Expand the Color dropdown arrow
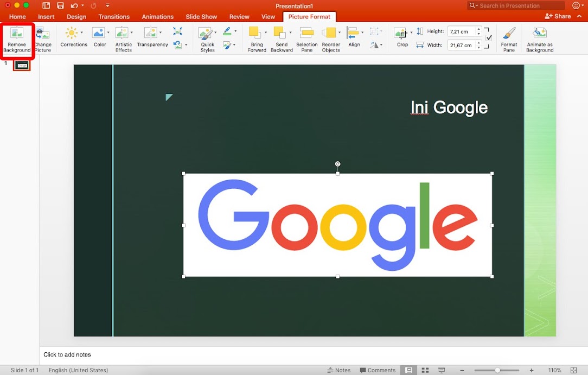Screen dimensions: 588x375 tap(108, 33)
